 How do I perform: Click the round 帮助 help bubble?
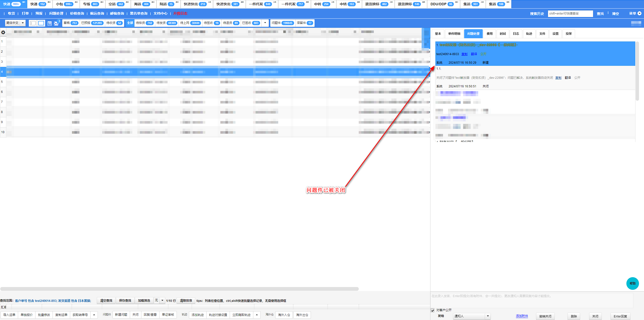(632, 283)
